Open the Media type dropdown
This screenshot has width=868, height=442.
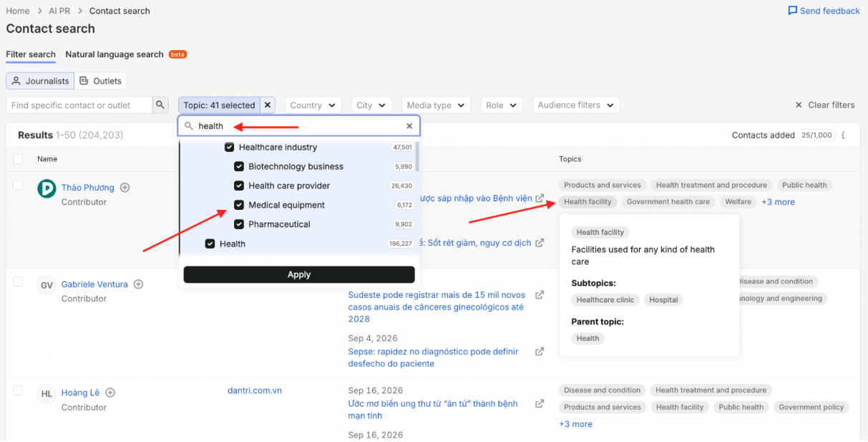click(437, 105)
